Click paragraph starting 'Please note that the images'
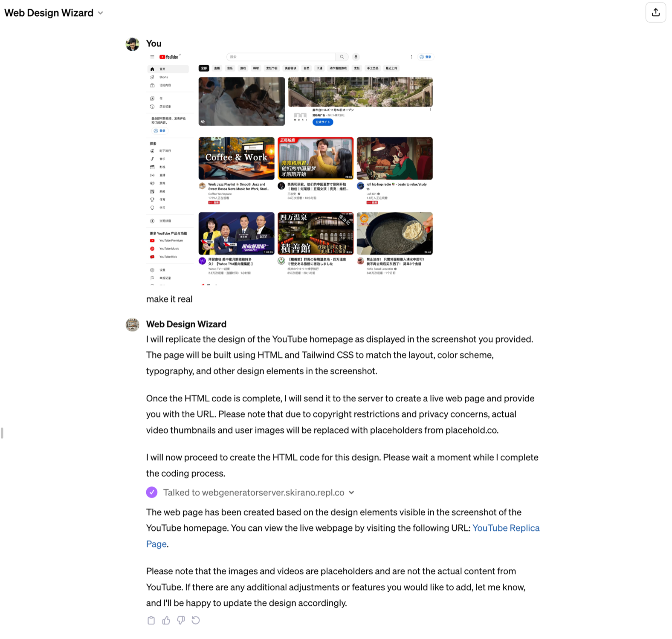This screenshot has height=639, width=672. (336, 587)
